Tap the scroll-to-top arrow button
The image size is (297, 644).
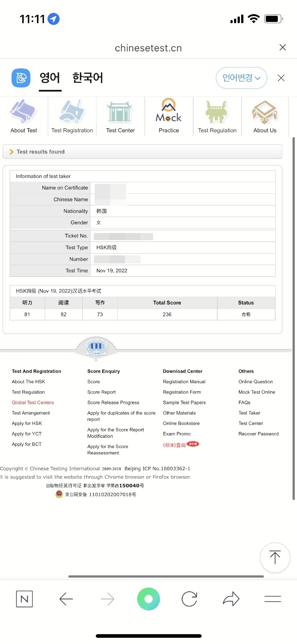[x=275, y=557]
